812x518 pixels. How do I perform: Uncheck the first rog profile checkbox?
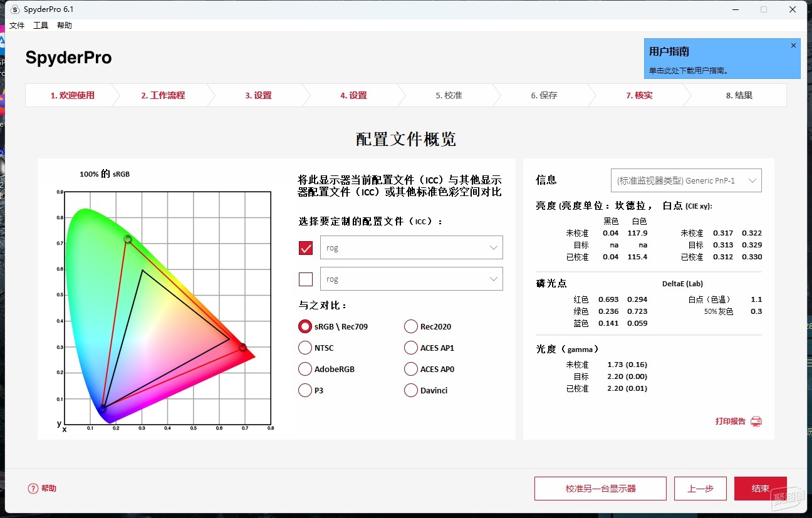pyautogui.click(x=306, y=248)
